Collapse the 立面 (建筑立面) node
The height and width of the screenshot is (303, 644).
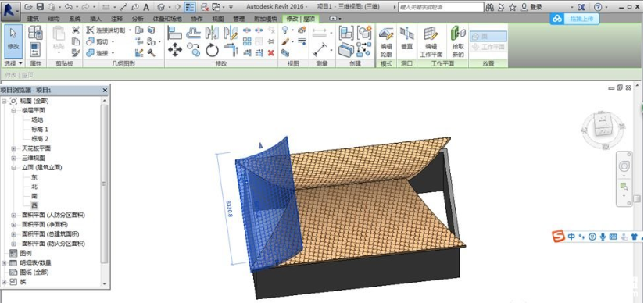pos(13,168)
